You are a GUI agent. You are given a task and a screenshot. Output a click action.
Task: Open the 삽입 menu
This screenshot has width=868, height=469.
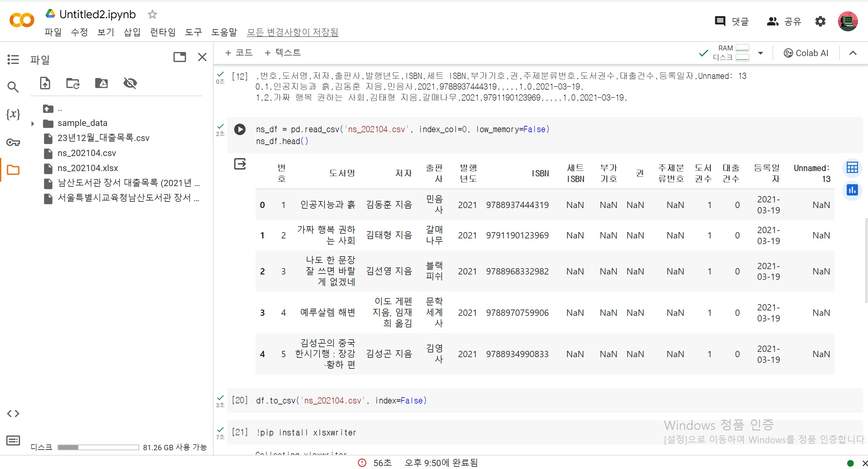132,32
